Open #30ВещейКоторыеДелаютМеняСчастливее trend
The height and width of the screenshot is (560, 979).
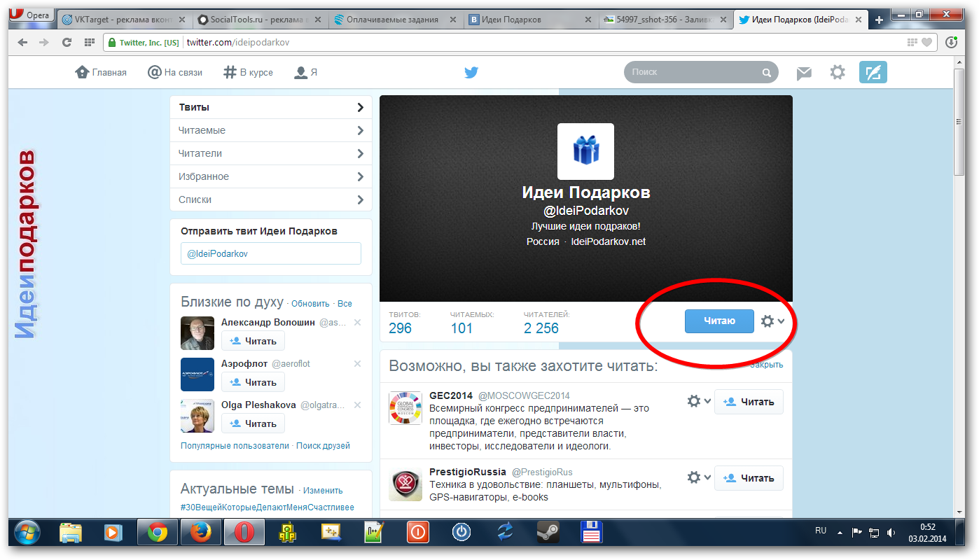[x=268, y=507]
